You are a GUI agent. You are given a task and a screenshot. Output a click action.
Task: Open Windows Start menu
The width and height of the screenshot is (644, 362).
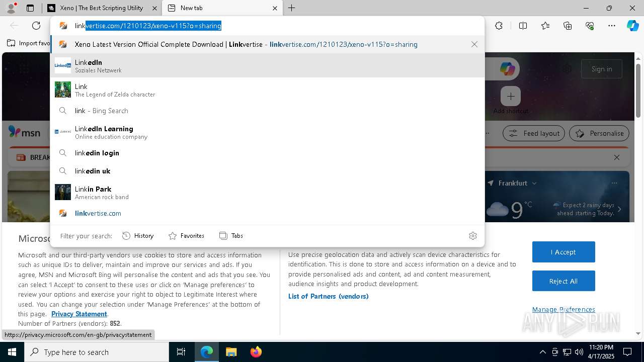coord(12,352)
